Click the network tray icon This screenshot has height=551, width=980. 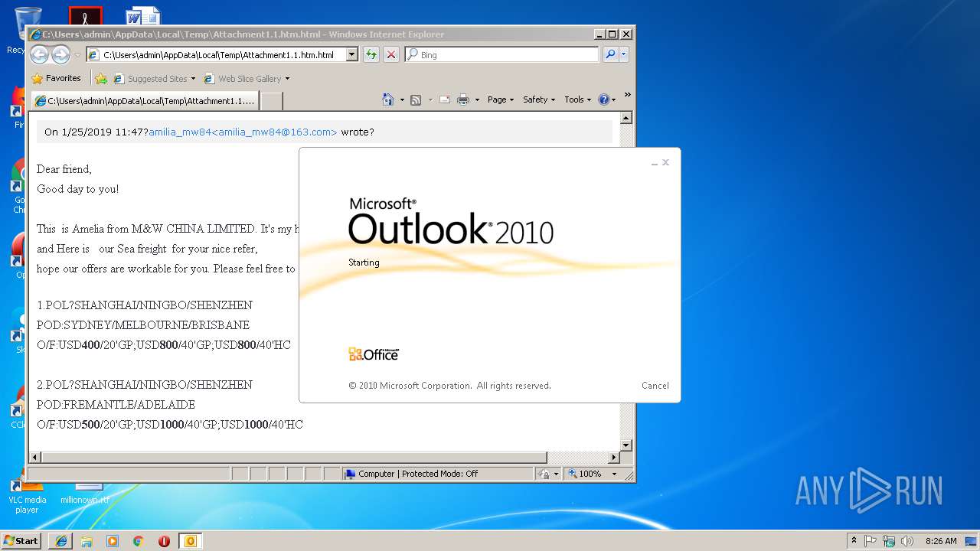889,541
